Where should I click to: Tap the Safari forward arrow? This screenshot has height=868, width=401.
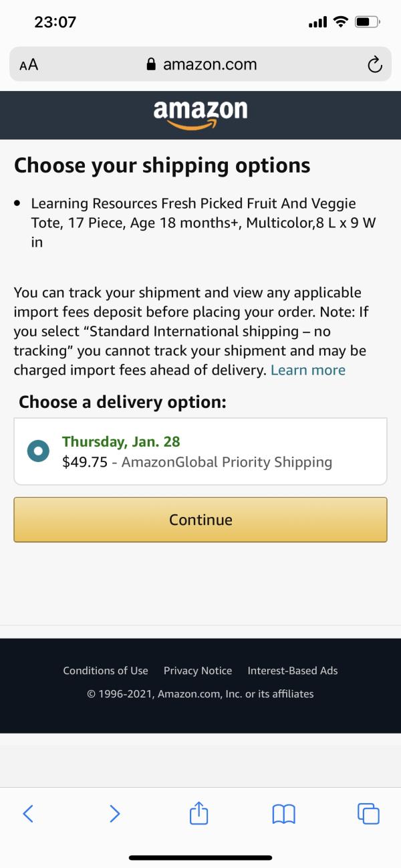(115, 812)
